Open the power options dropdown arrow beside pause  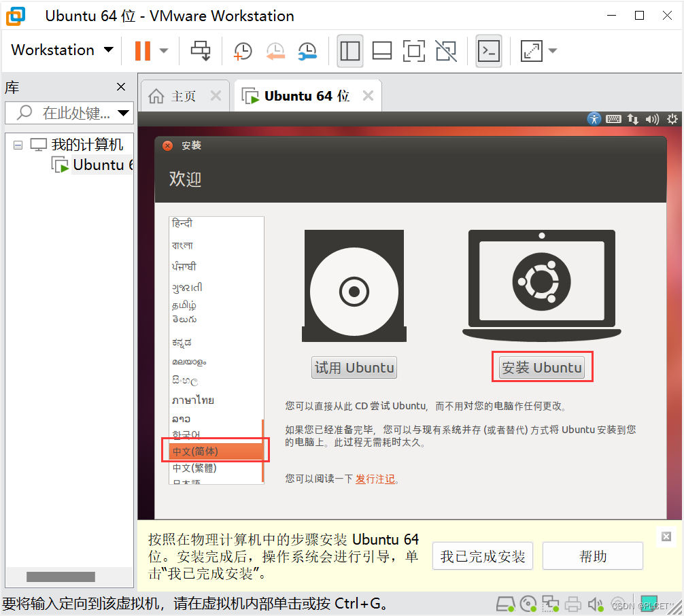tap(164, 50)
